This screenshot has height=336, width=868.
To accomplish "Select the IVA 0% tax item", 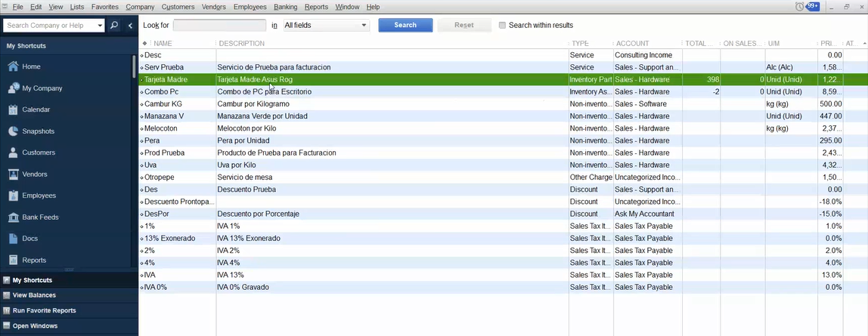I will click(x=155, y=287).
